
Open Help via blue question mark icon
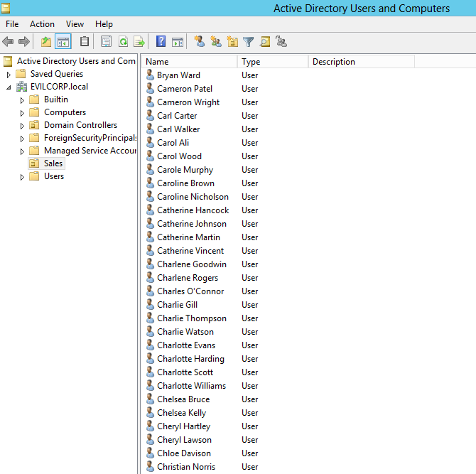161,42
